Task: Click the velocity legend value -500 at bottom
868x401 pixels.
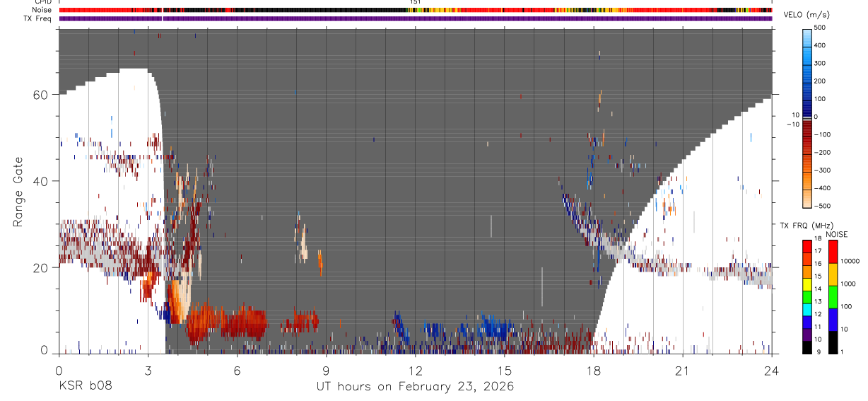Action: [822, 207]
